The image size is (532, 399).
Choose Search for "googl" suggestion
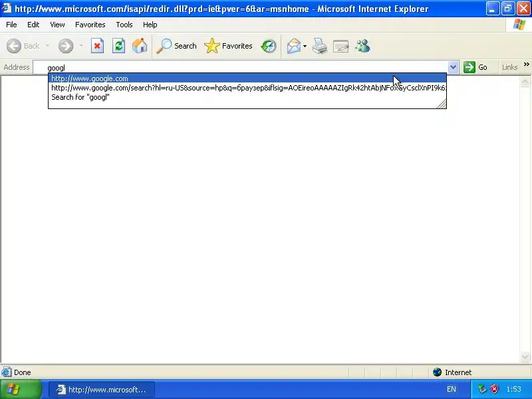pyautogui.click(x=247, y=97)
